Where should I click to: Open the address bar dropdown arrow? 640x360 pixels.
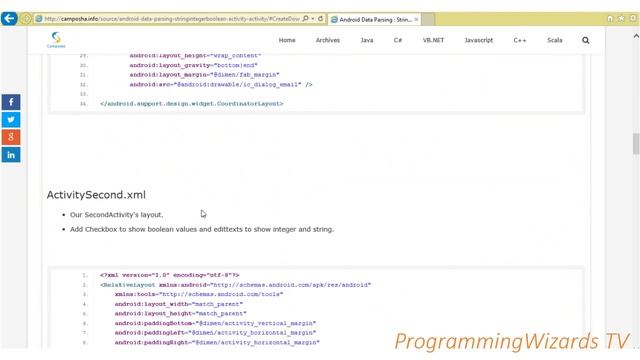(313, 19)
